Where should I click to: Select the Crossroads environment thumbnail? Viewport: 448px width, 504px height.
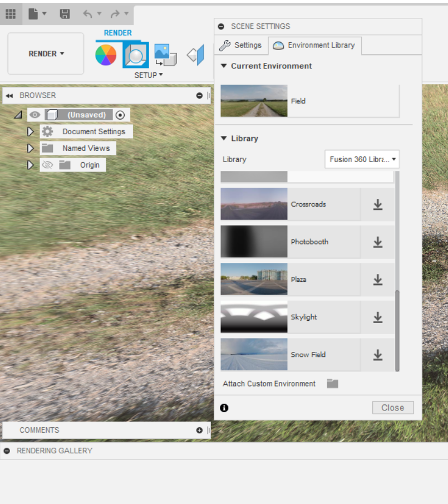coord(254,204)
